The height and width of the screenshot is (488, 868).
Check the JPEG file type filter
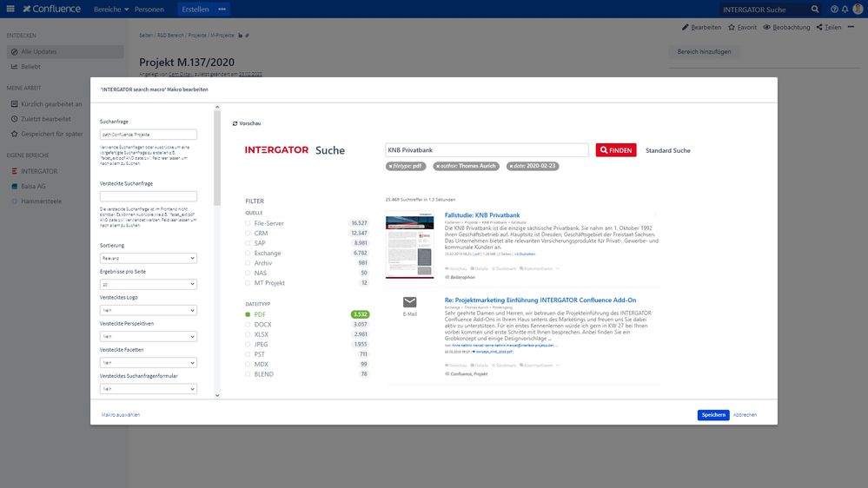248,345
